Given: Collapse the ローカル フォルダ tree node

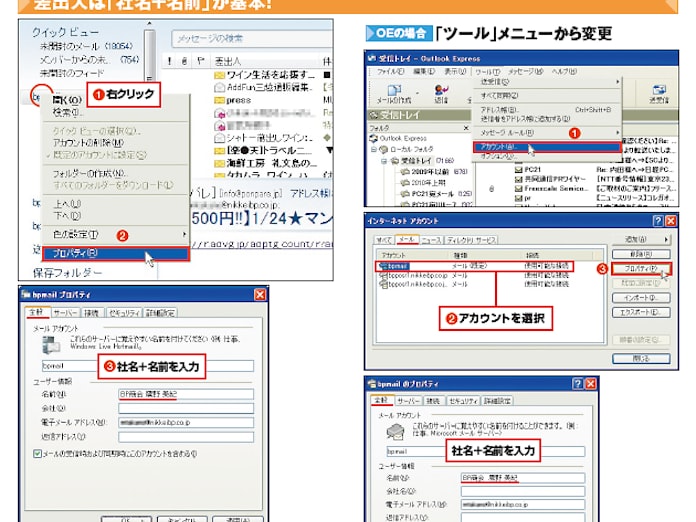Looking at the screenshot, I should click(x=374, y=150).
